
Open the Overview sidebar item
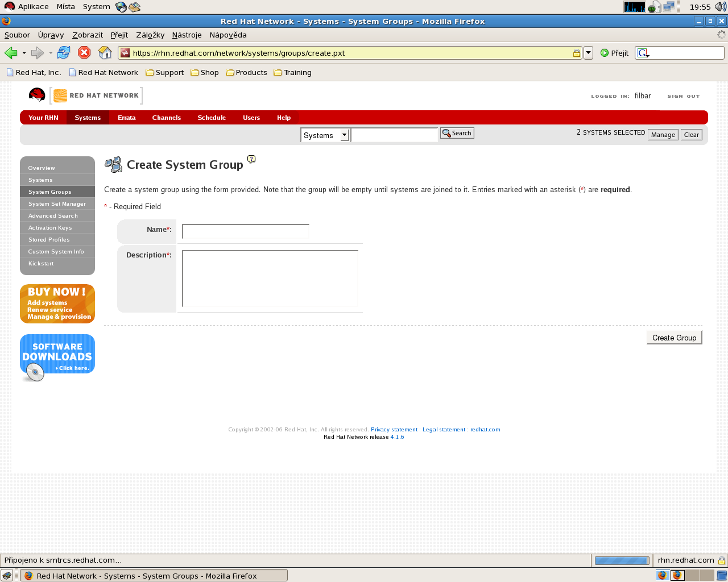click(x=57, y=168)
